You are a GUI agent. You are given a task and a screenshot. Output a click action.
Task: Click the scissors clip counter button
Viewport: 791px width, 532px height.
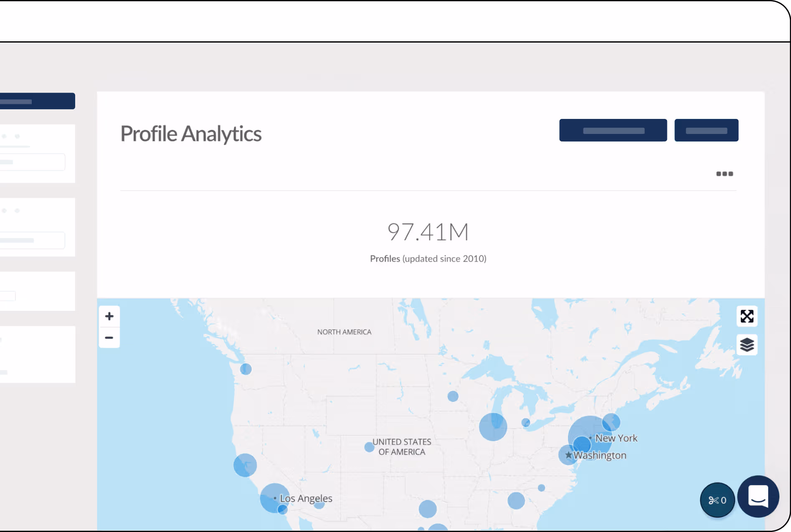tap(717, 500)
